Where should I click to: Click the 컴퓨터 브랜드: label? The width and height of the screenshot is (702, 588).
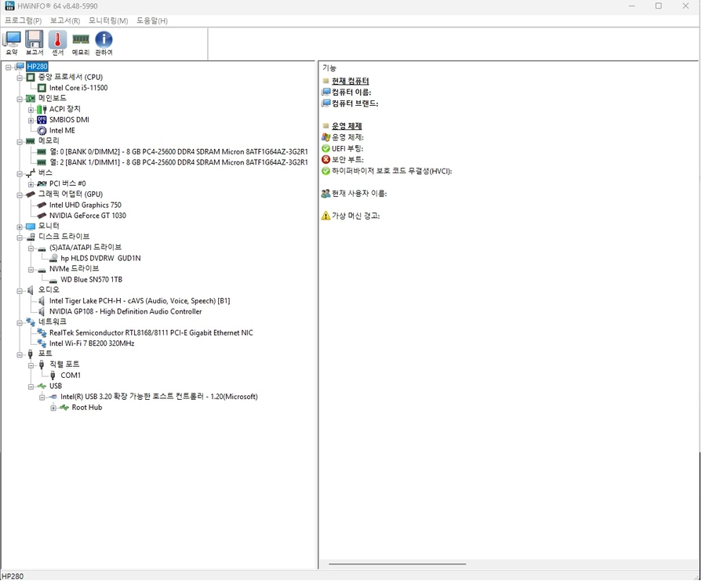pyautogui.click(x=355, y=103)
